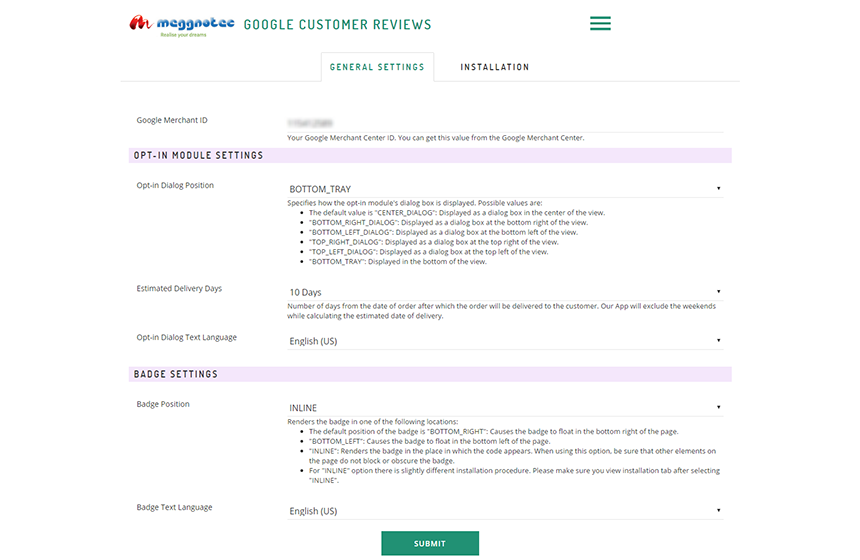
Task: Click the Badge Position label
Action: [163, 404]
